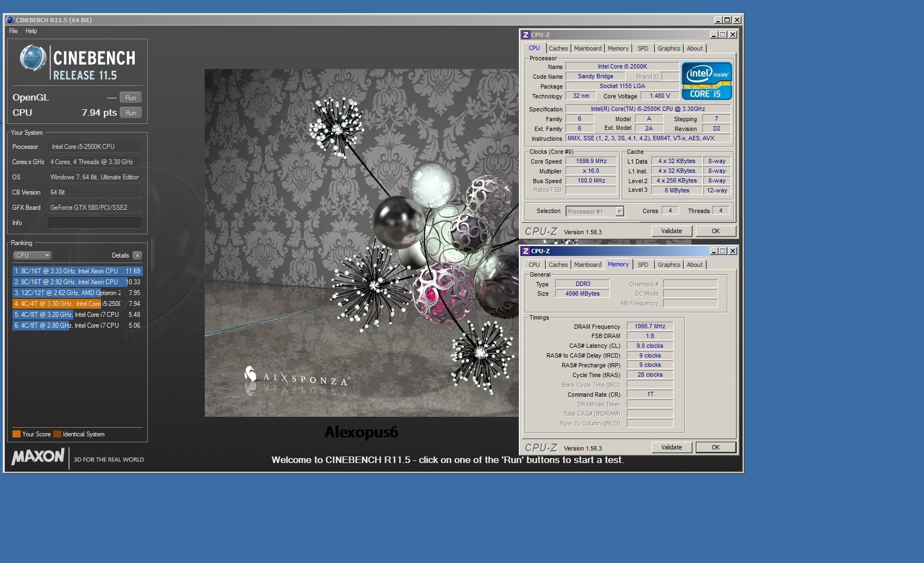Switch to Mainboard tab in lower CPU-Z window
Viewport: 924px width, 563px height.
(x=588, y=265)
